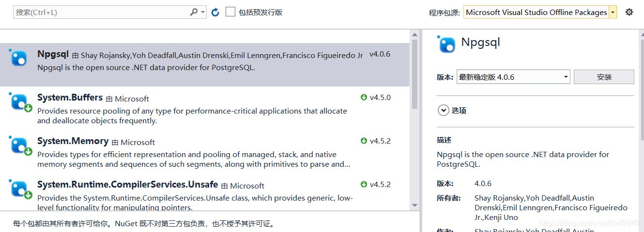Image resolution: width=644 pixels, height=232 pixels.
Task: Click the Npgsql icon in details panel
Action: [x=446, y=44]
